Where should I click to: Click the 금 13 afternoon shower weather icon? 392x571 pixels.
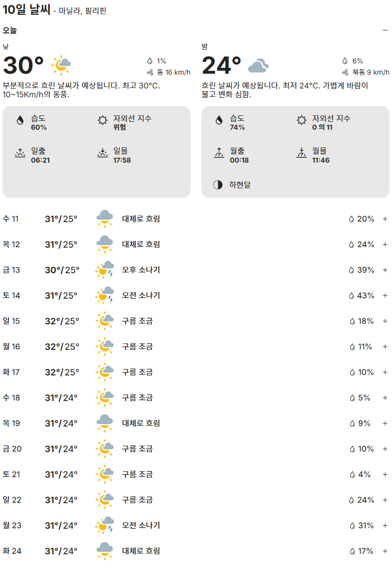click(105, 269)
